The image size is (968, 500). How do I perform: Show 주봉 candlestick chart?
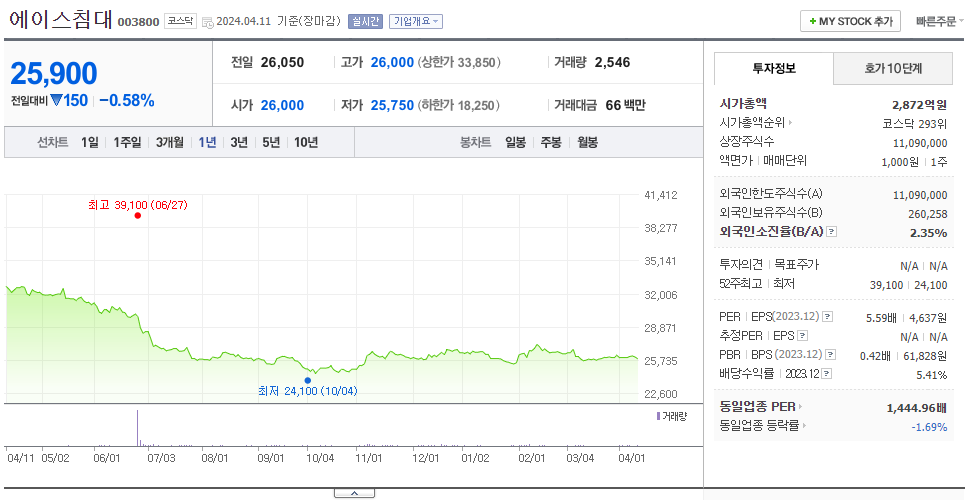[x=551, y=143]
